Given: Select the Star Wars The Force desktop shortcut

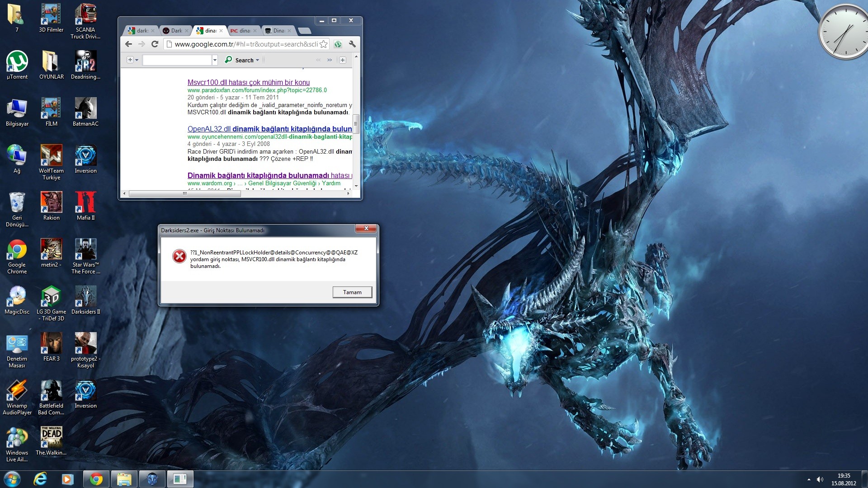Looking at the screenshot, I should click(x=85, y=256).
